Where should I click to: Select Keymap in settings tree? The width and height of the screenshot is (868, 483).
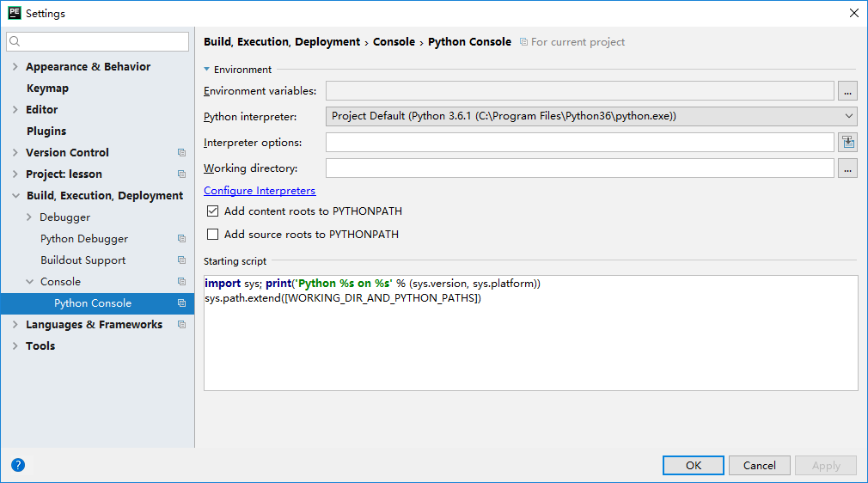47,89
